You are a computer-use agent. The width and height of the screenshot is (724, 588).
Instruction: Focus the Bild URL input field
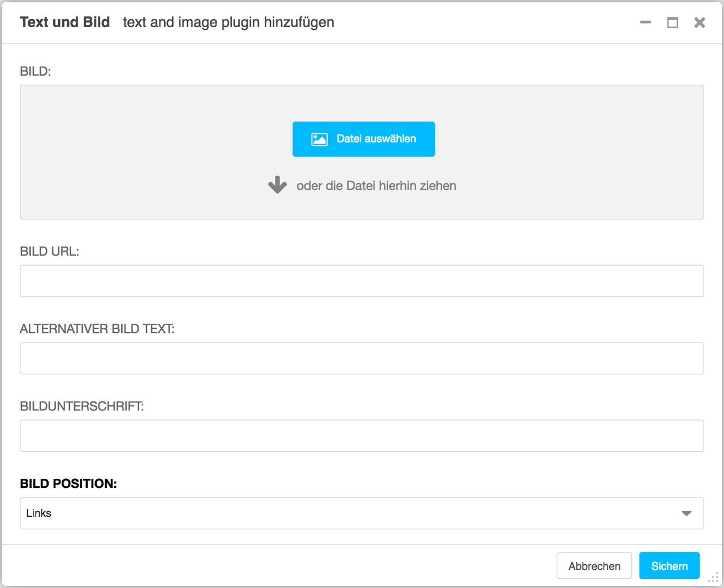362,281
